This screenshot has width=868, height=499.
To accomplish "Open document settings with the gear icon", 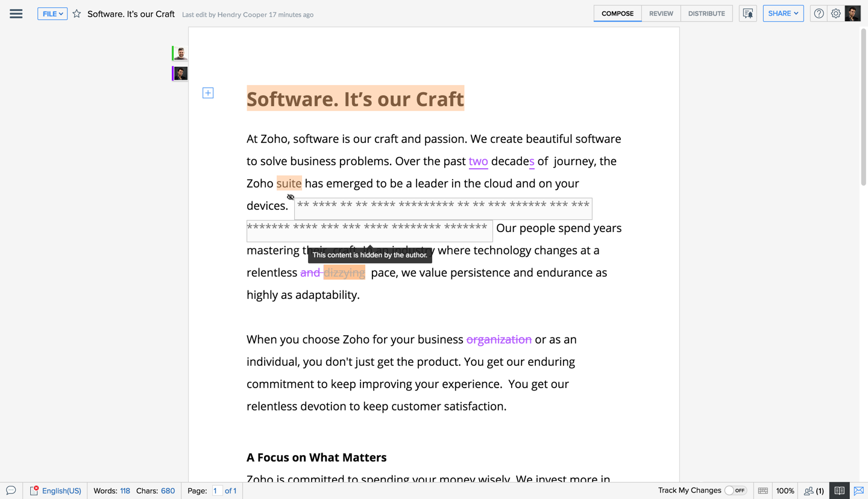I will point(835,13).
